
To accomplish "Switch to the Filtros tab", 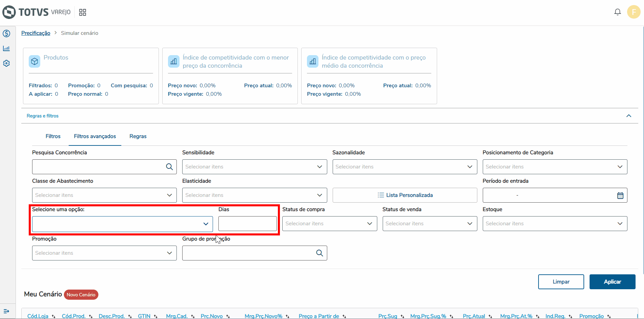I will coord(53,136).
